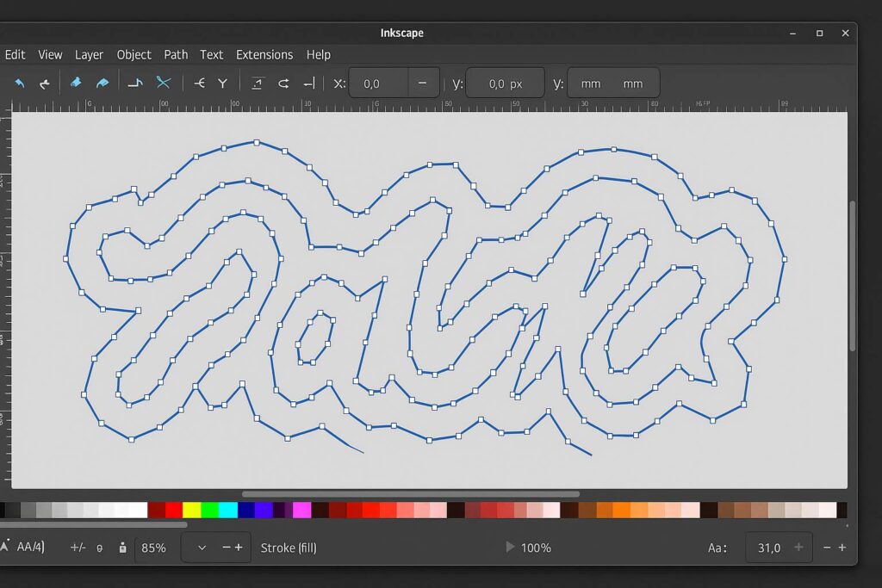Click the play triangle beside 100%
The image size is (882, 588).
coord(510,548)
